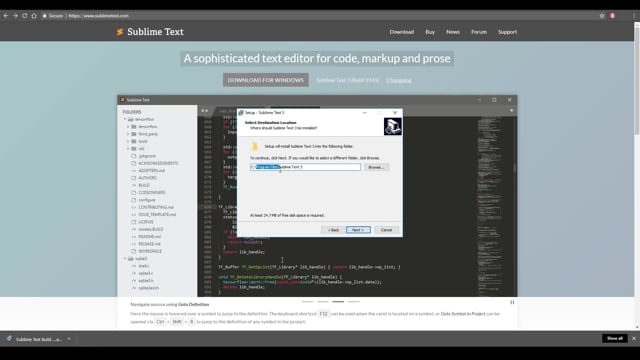Click the file icon beside WORKSPACE
640x360 pixels.
click(133, 251)
